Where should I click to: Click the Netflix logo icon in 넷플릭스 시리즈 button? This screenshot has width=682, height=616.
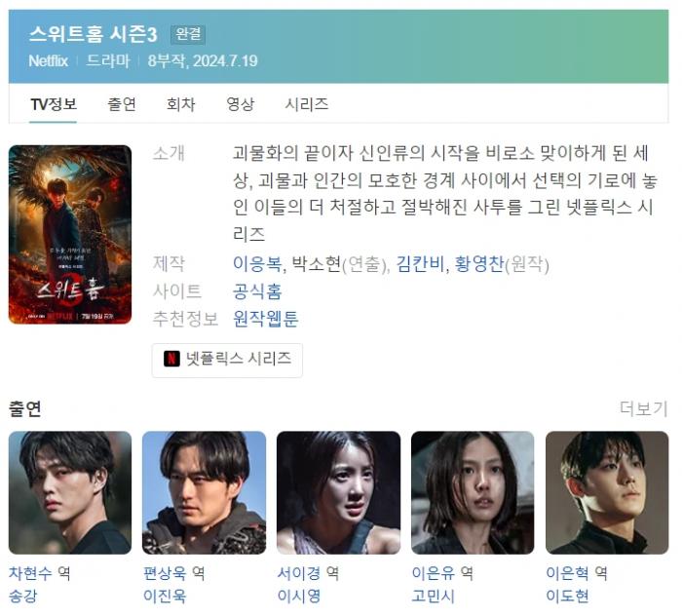[171, 359]
